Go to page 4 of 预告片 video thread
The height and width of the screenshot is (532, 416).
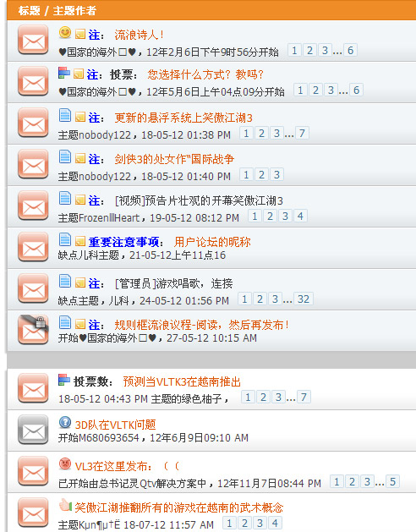click(300, 216)
